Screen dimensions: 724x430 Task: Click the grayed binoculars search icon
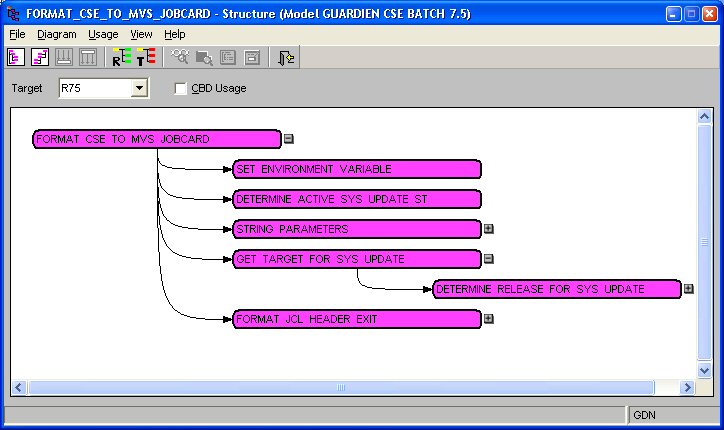pyautogui.click(x=181, y=58)
